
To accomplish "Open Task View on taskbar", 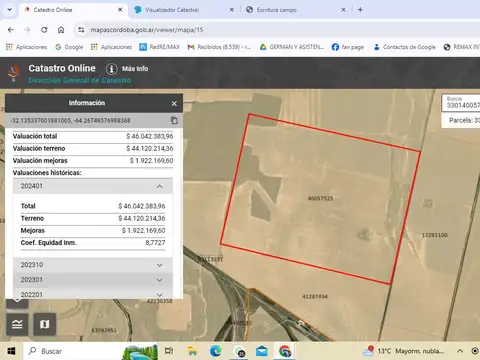I will pyautogui.click(x=169, y=351).
